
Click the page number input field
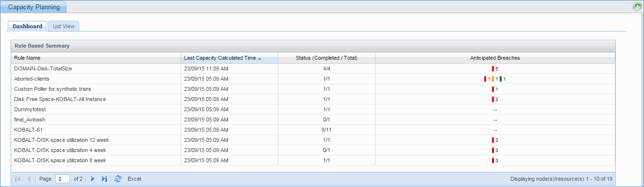coord(63,179)
